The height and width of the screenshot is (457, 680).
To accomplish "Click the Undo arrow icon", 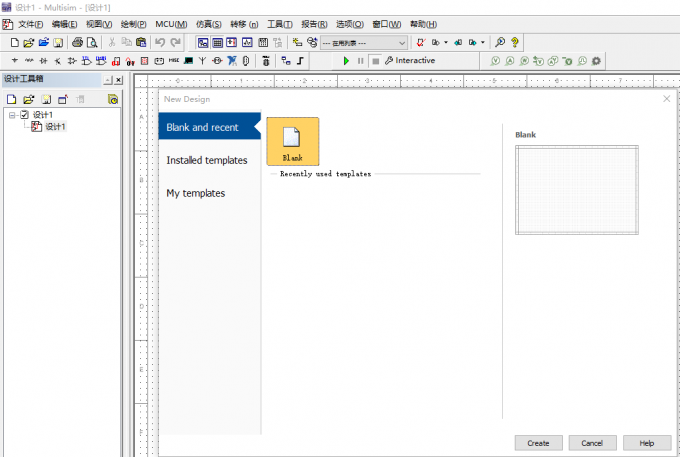I will coord(160,42).
